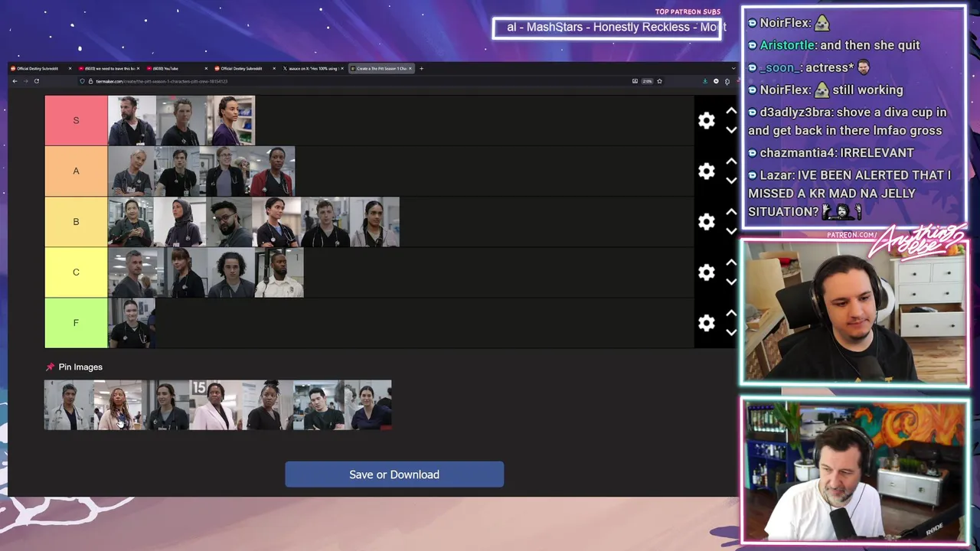980x551 pixels.
Task: Click NoirFlex 'still working' chat message
Action: click(x=825, y=90)
